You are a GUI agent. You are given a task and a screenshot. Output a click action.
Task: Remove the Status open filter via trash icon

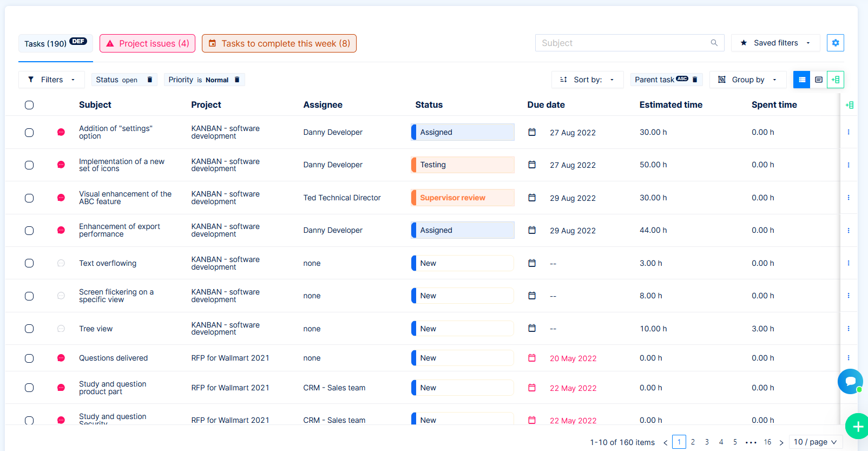(150, 80)
